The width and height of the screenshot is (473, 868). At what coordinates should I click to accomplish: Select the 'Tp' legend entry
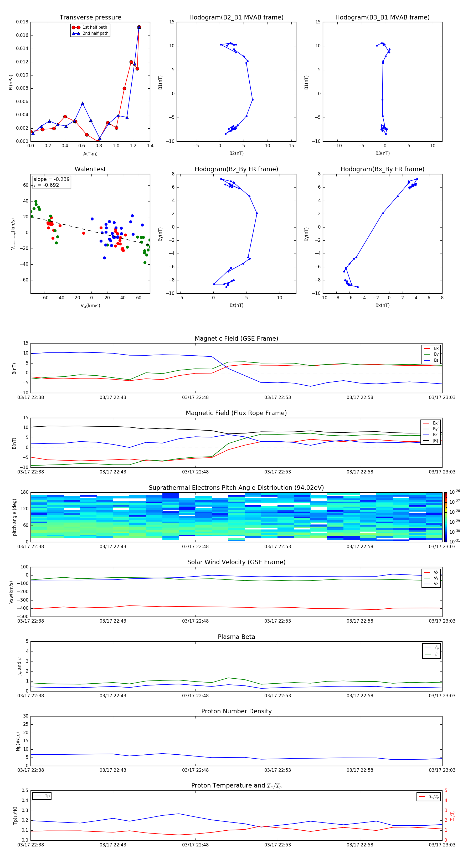tap(42, 796)
